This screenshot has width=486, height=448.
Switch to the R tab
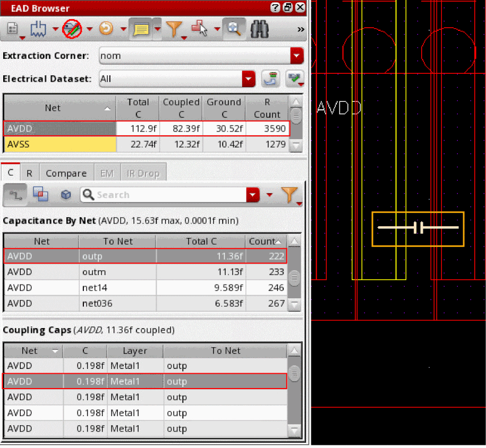click(29, 173)
